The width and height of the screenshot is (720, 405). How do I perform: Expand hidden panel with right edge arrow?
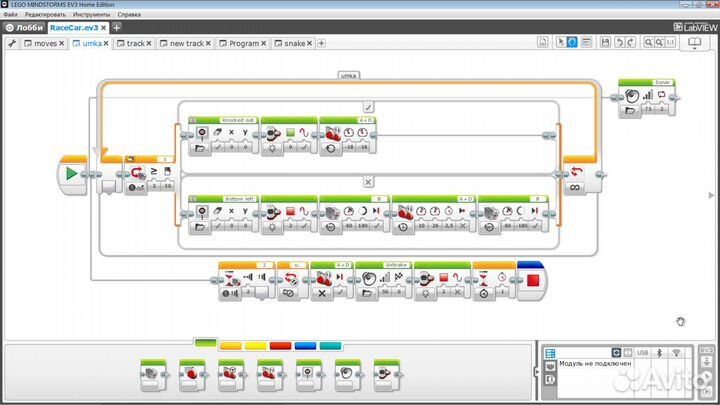711,195
